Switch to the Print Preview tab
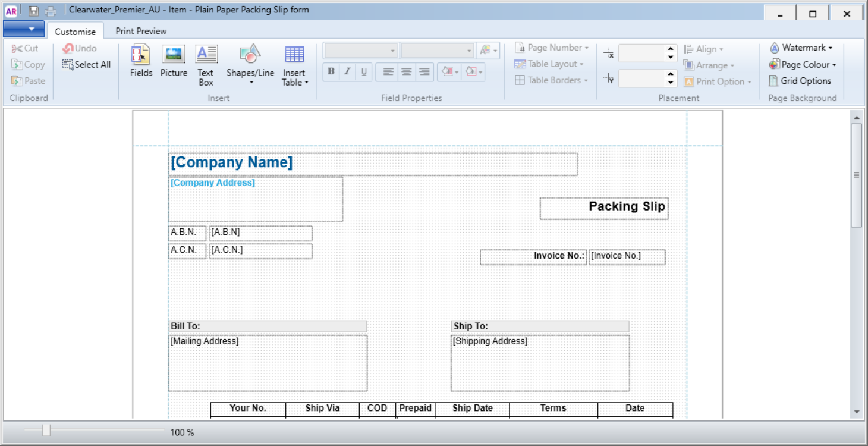 coord(141,31)
